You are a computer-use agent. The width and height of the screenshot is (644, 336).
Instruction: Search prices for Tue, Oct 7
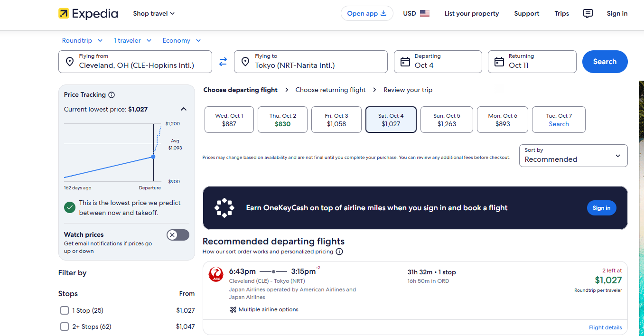[559, 120]
